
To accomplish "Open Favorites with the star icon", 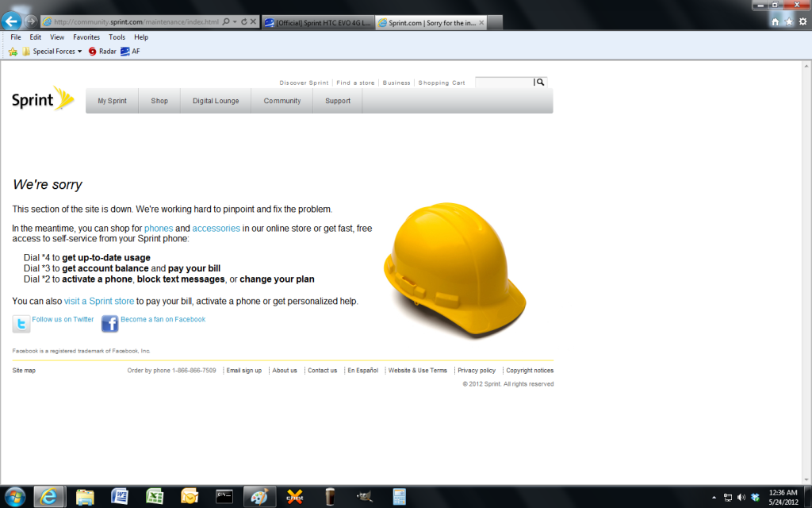I will [x=789, y=21].
